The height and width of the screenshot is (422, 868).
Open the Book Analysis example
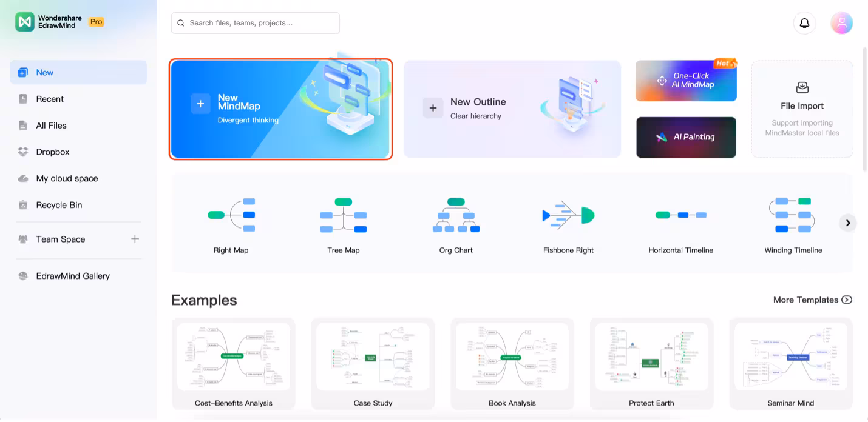[512, 364]
